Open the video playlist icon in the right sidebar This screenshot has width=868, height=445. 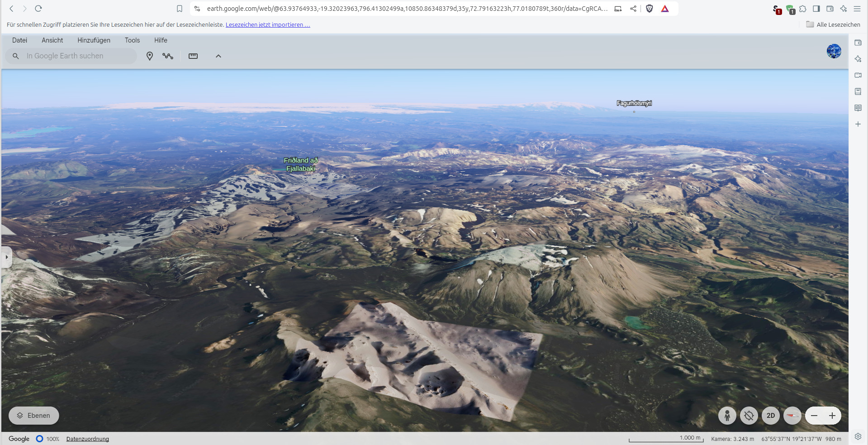(x=858, y=75)
